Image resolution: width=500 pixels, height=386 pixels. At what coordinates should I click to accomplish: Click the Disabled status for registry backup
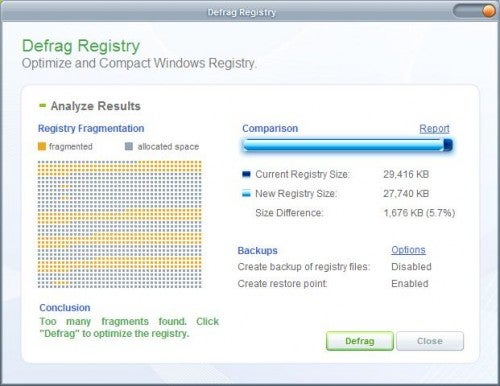[411, 267]
